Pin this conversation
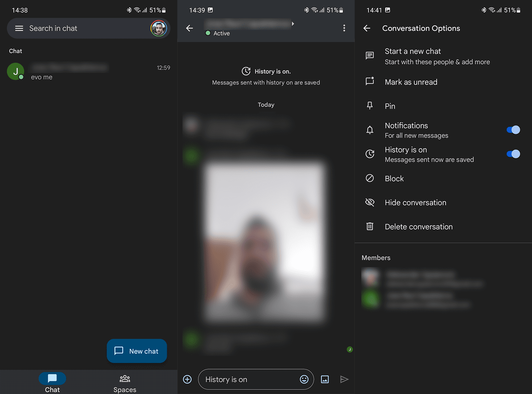The image size is (532, 394). click(443, 106)
